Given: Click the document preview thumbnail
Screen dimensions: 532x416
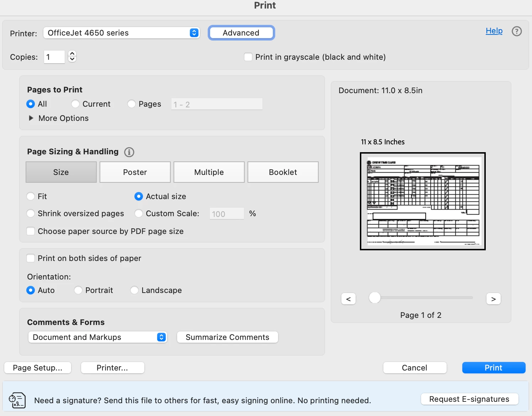Looking at the screenshot, I should [422, 201].
